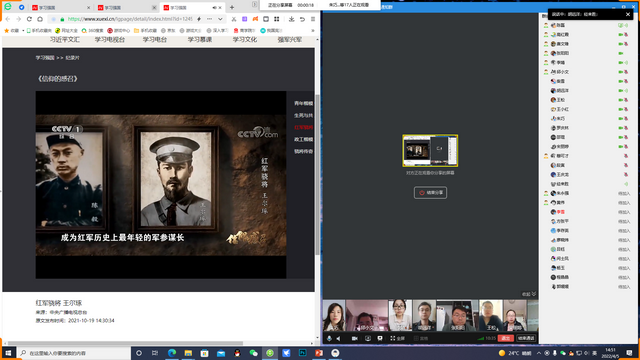This screenshot has width=640, height=360.
Task: Open the meeting chat icon
Action: [380, 338]
